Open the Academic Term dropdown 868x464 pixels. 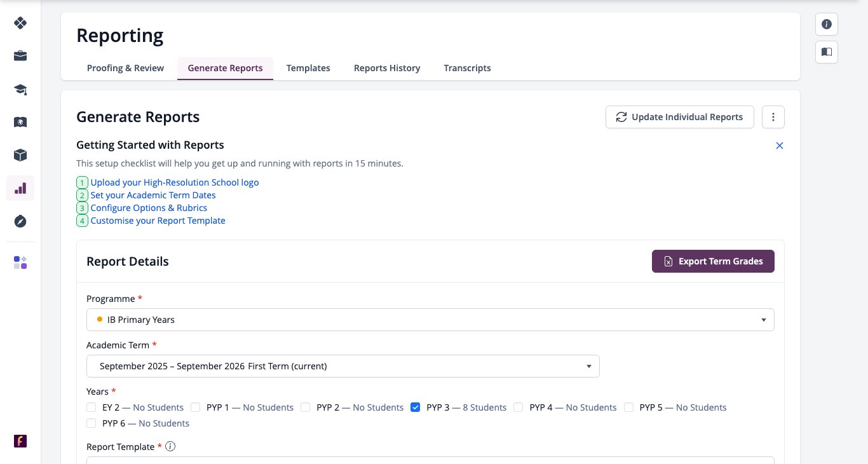(343, 366)
